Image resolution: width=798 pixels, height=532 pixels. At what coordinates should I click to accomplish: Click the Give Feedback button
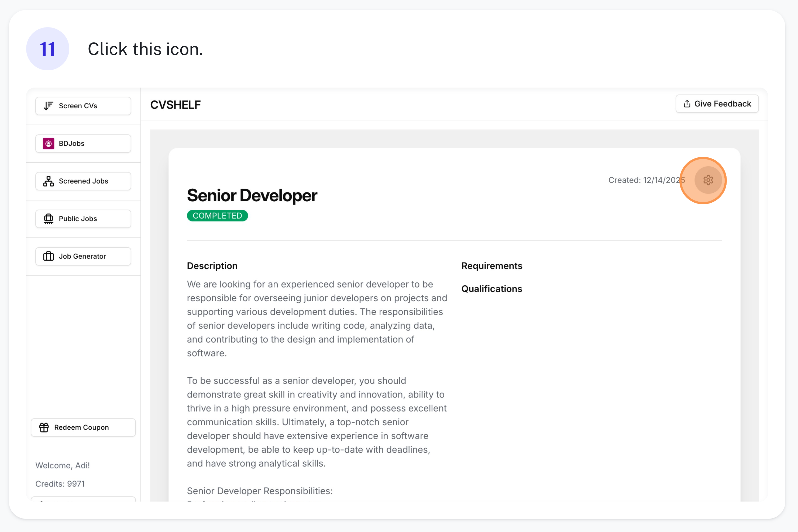[x=717, y=104]
